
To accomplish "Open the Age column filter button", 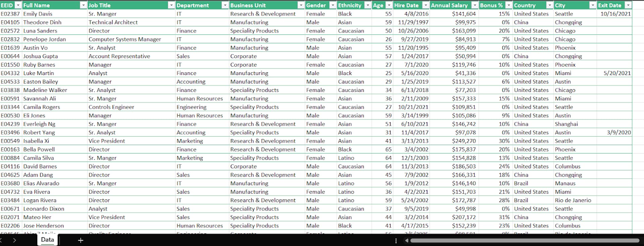I will (x=389, y=5).
